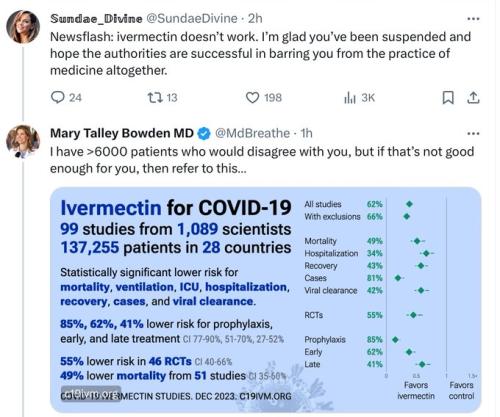Click Sundae_Divine's tweet text to open it

tap(260, 53)
